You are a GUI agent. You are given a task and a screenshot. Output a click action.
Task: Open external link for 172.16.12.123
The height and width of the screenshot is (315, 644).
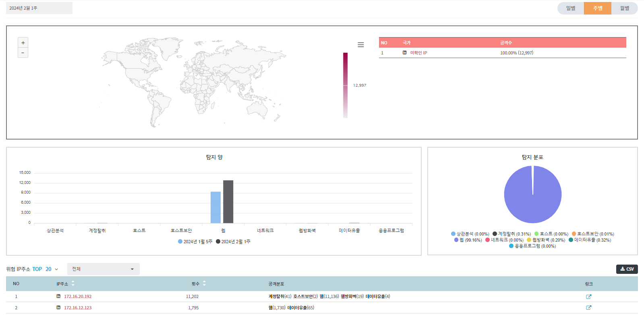click(x=588, y=308)
